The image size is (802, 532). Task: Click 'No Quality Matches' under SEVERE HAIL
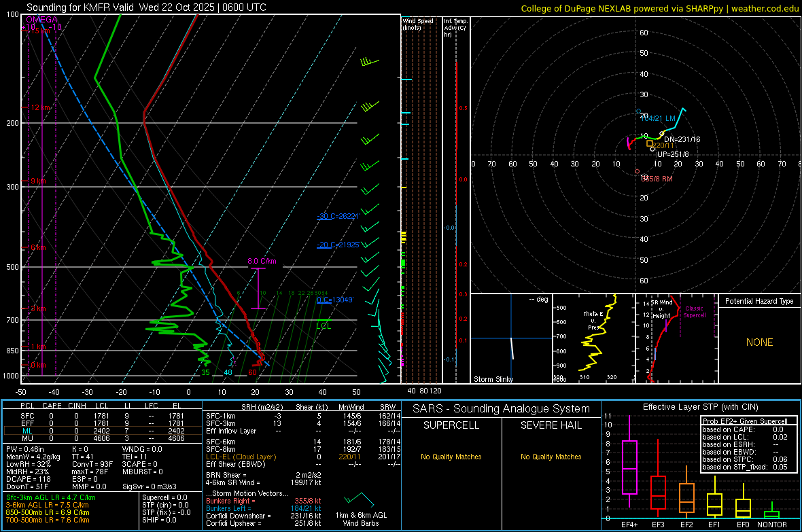(551, 457)
